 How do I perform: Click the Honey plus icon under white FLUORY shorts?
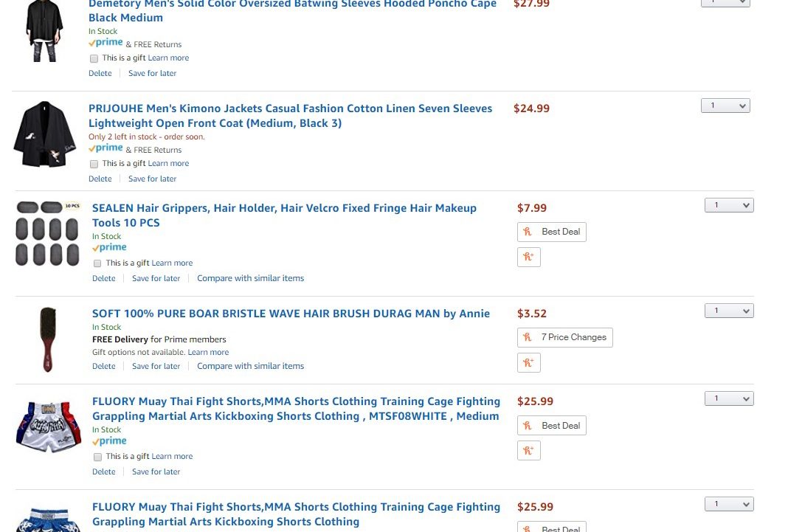coord(529,451)
